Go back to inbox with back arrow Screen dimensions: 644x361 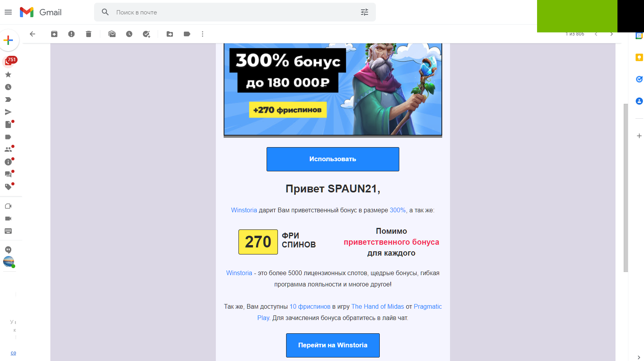[x=32, y=34]
